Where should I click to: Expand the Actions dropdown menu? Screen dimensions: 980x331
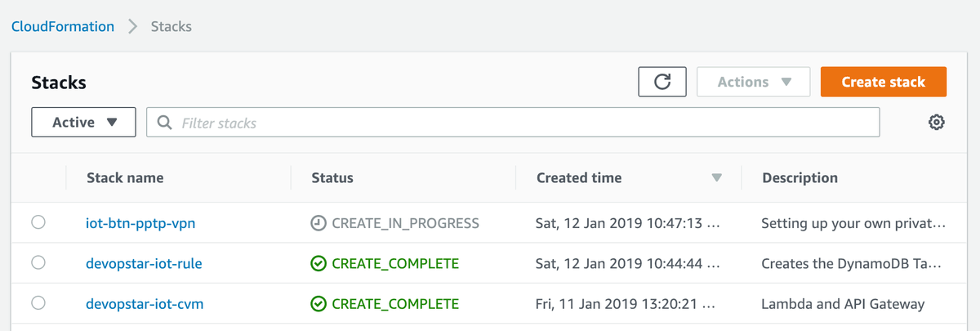tap(753, 82)
